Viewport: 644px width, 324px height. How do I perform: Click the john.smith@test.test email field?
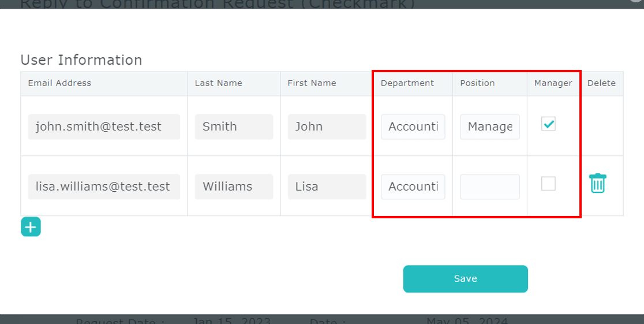(104, 126)
